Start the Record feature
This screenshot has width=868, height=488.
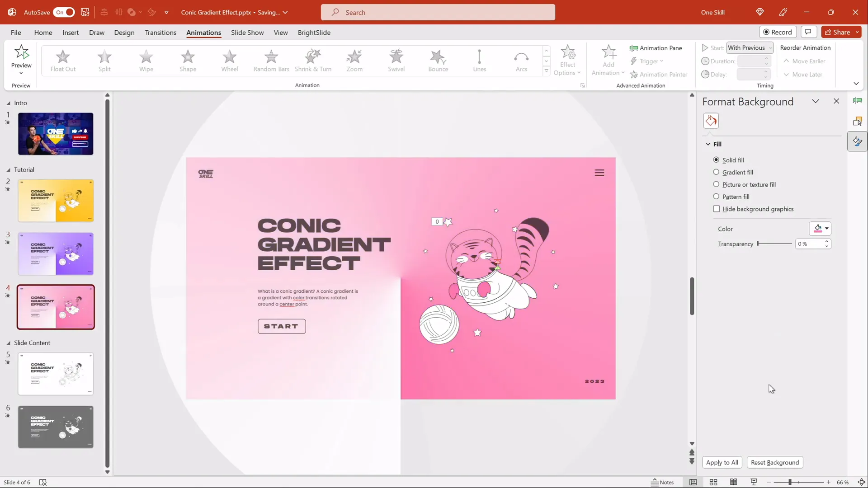coord(778,32)
